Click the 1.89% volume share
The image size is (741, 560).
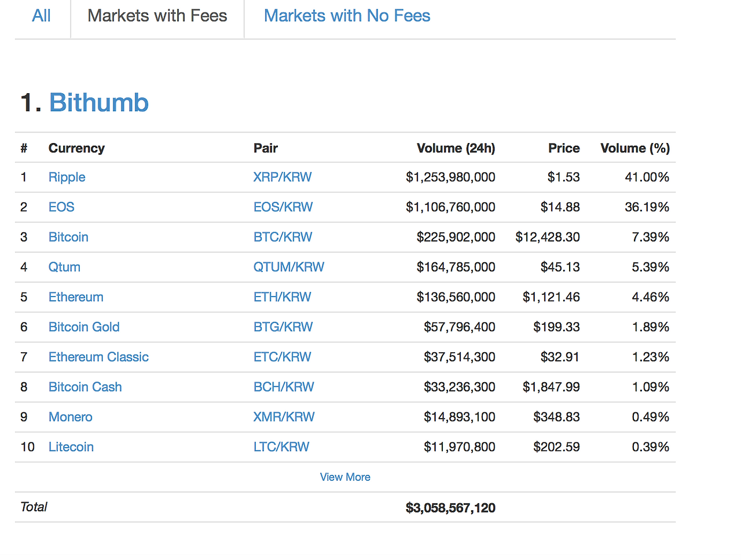(651, 327)
